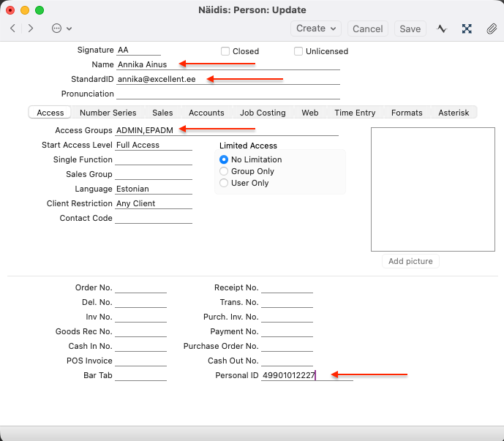Expand the Create dropdown button
Viewport: 504px width, 441px height.
click(316, 29)
